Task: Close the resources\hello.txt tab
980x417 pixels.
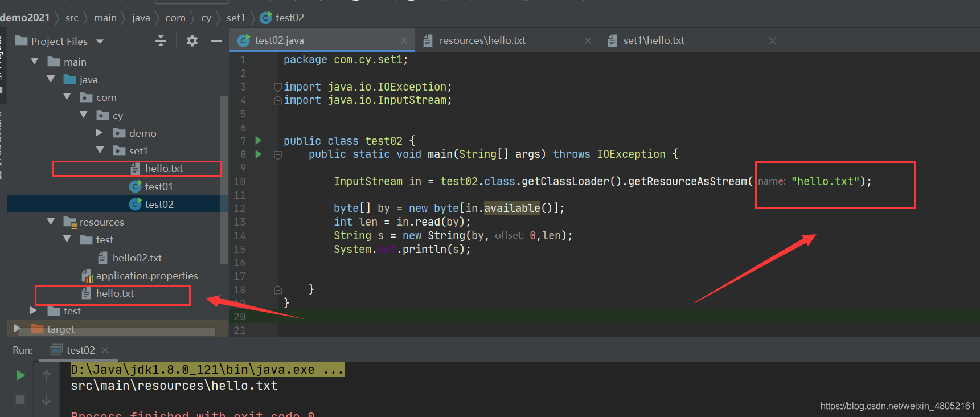Action: 588,40
